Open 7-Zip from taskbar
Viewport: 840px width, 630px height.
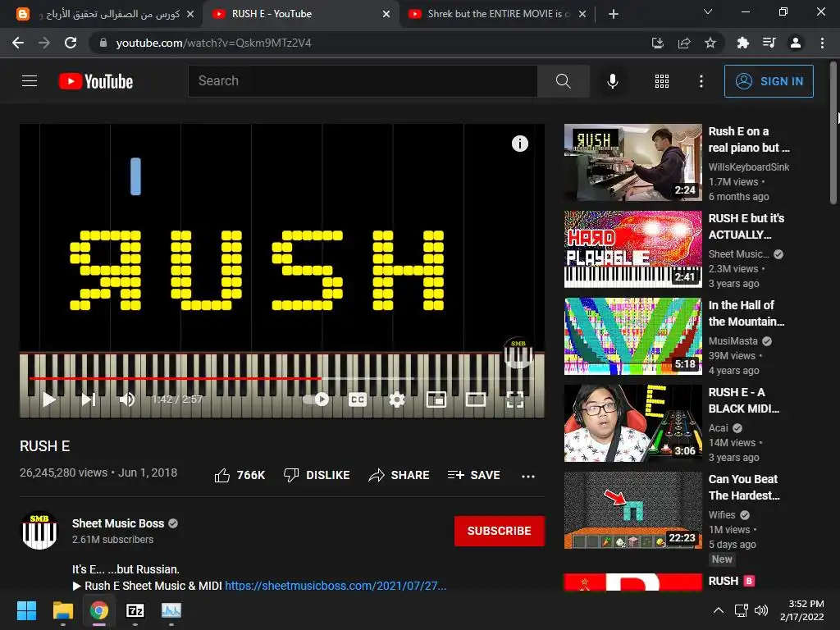click(x=135, y=610)
